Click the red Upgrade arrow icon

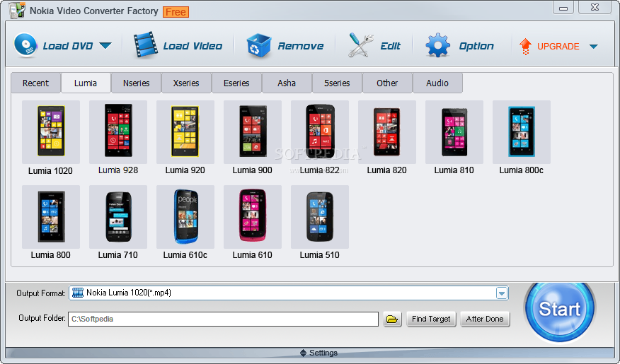pos(525,46)
